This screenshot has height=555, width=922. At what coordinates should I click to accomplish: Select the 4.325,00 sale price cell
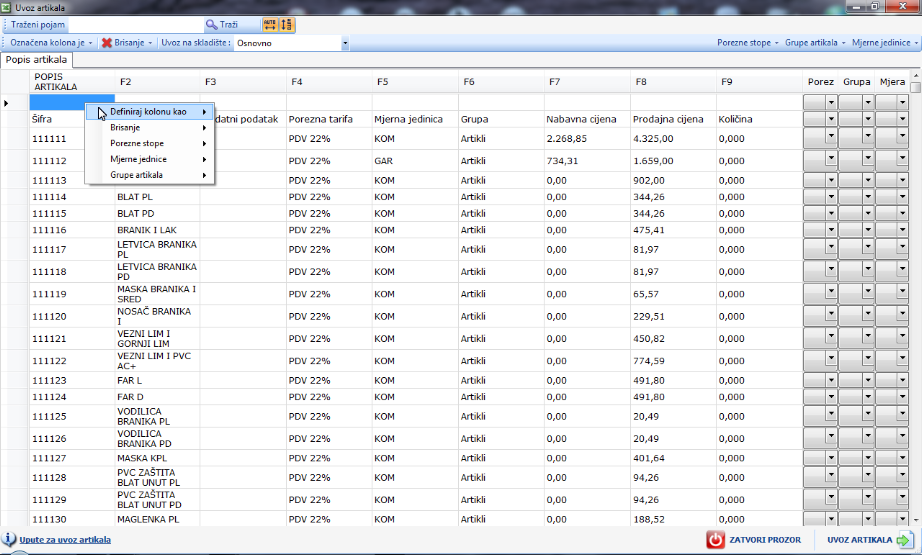673,139
